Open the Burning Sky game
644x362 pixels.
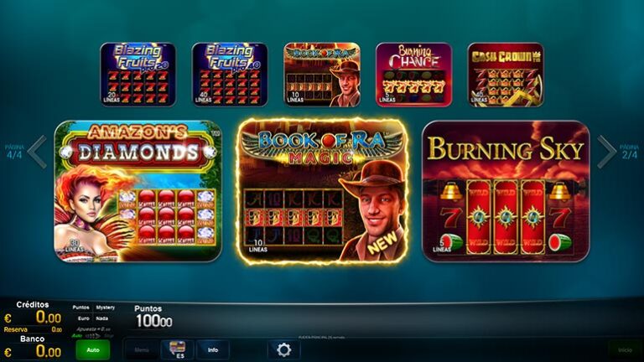tap(506, 191)
